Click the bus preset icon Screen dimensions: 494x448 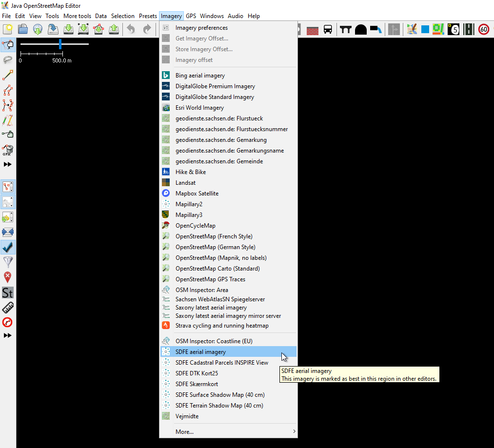click(328, 30)
